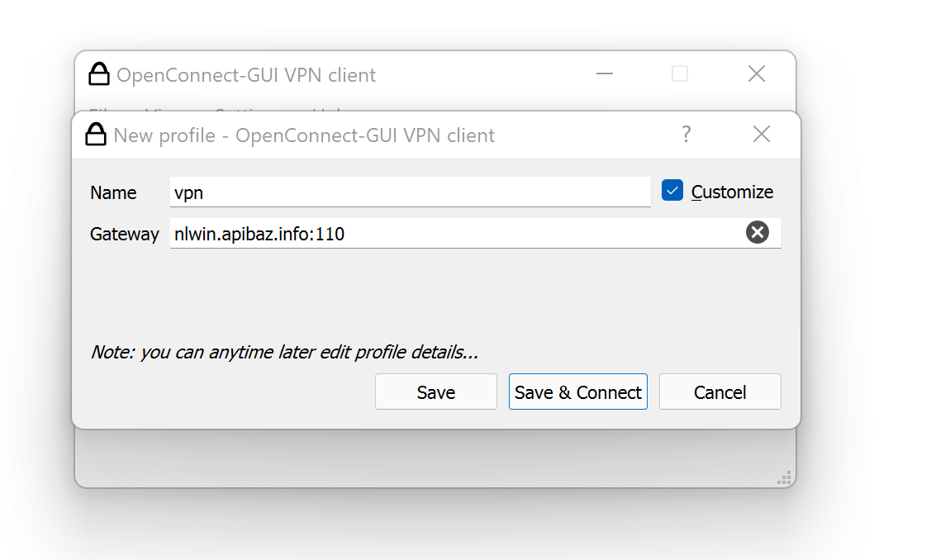
Task: Uncheck the Customize checkbox
Action: pos(672,192)
